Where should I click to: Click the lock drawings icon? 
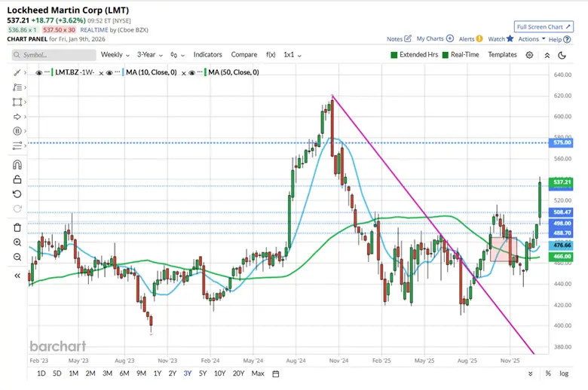point(18,179)
